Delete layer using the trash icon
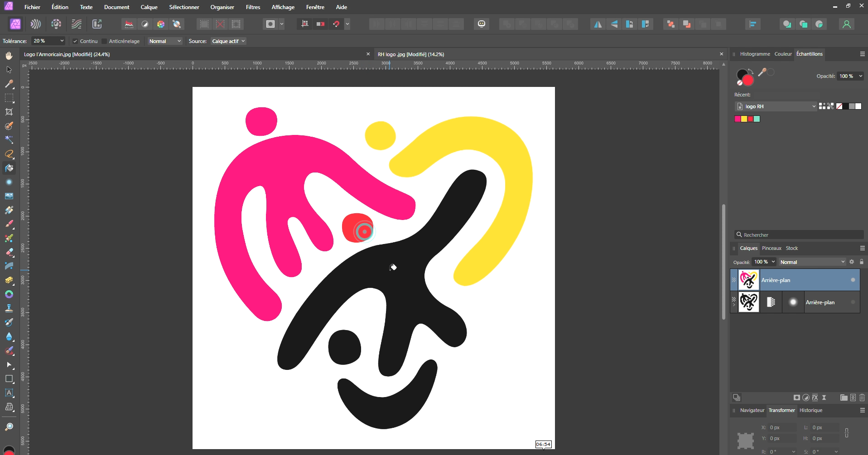The width and height of the screenshot is (868, 455). 862,398
